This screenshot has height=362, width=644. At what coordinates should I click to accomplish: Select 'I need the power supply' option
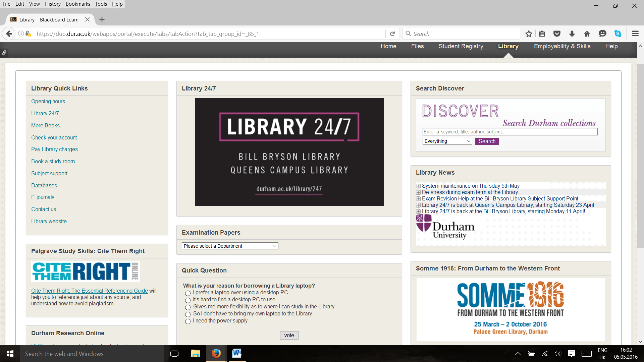[188, 321]
